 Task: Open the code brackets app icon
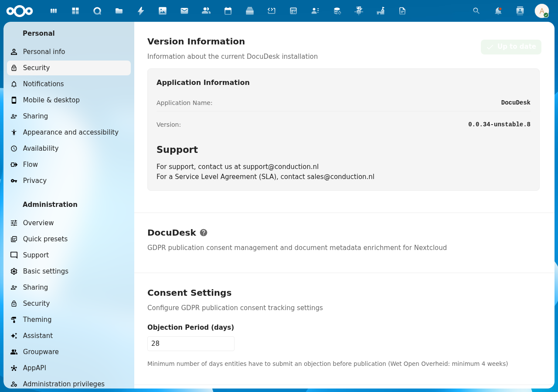pos(272,11)
